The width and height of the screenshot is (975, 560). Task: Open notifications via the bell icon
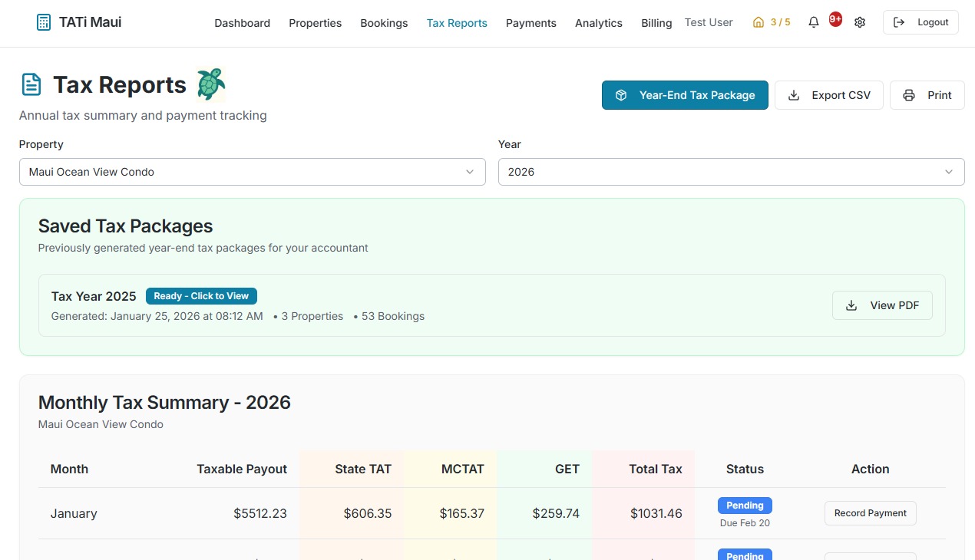click(x=814, y=23)
